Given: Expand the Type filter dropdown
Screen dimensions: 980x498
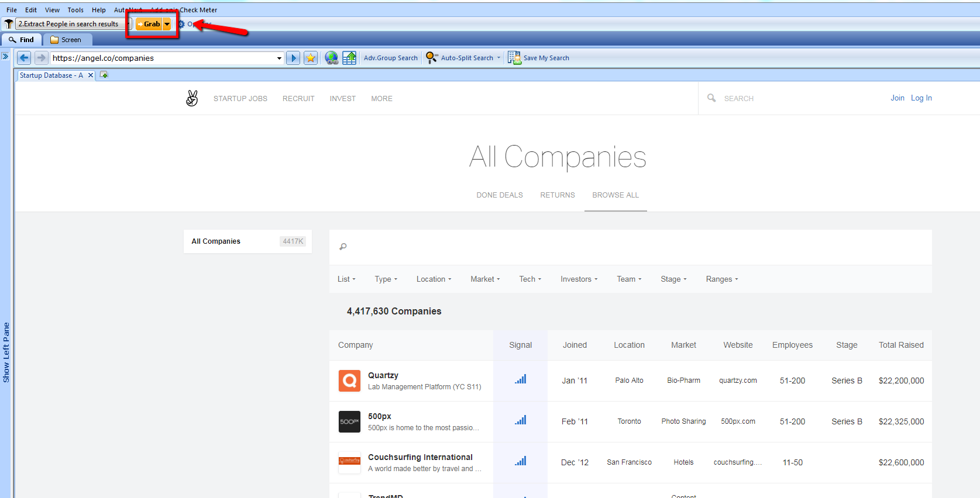Looking at the screenshot, I should pyautogui.click(x=386, y=279).
